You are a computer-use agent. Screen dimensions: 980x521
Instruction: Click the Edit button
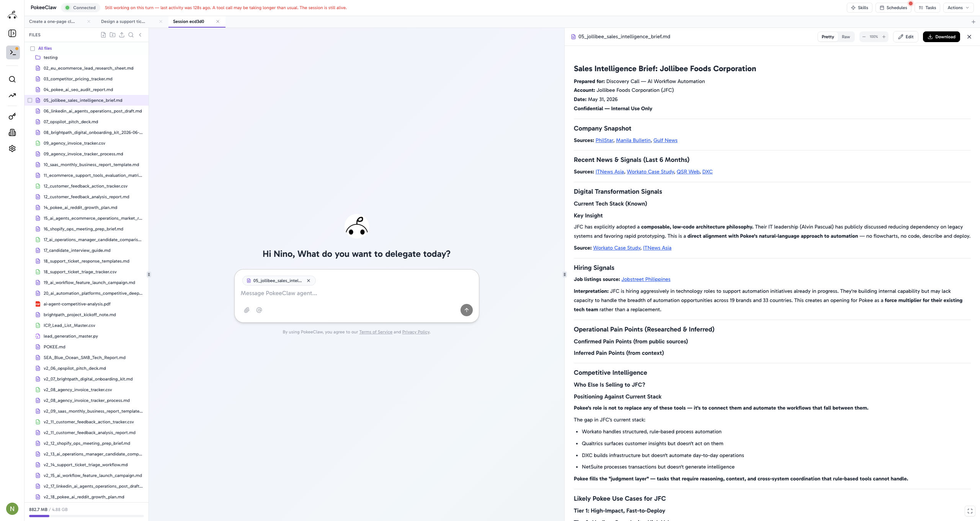click(906, 37)
